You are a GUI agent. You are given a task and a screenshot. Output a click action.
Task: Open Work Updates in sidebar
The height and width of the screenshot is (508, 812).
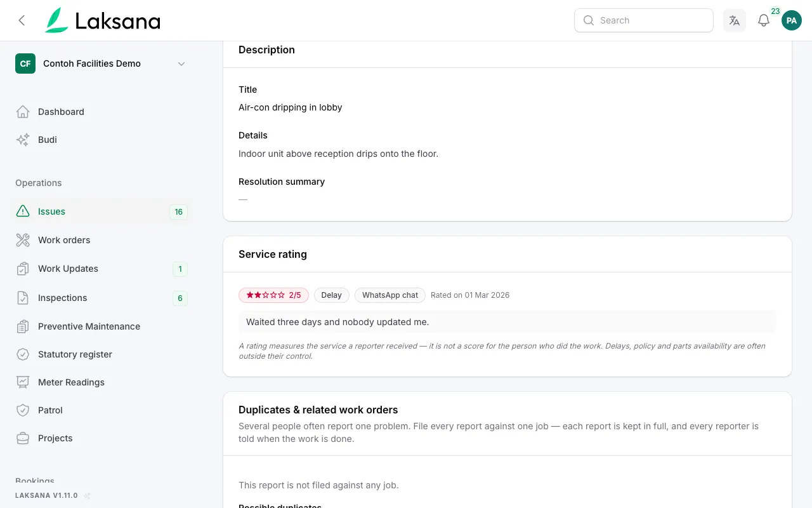101,269
